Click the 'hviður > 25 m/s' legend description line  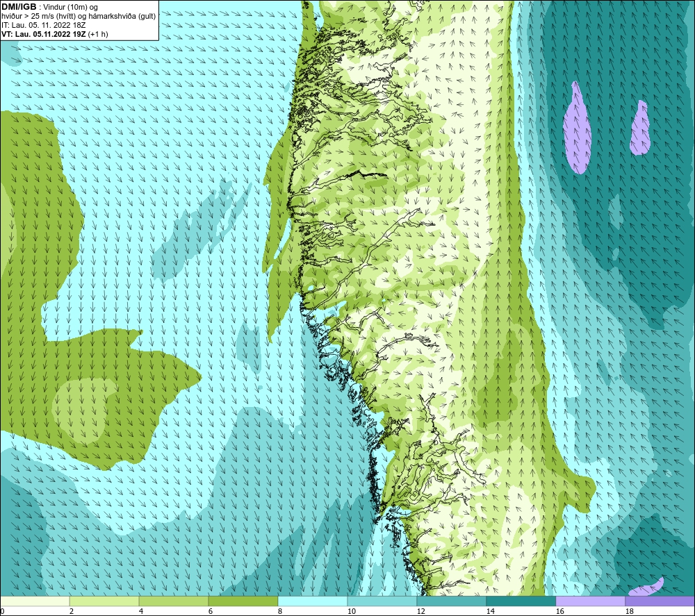point(79,17)
